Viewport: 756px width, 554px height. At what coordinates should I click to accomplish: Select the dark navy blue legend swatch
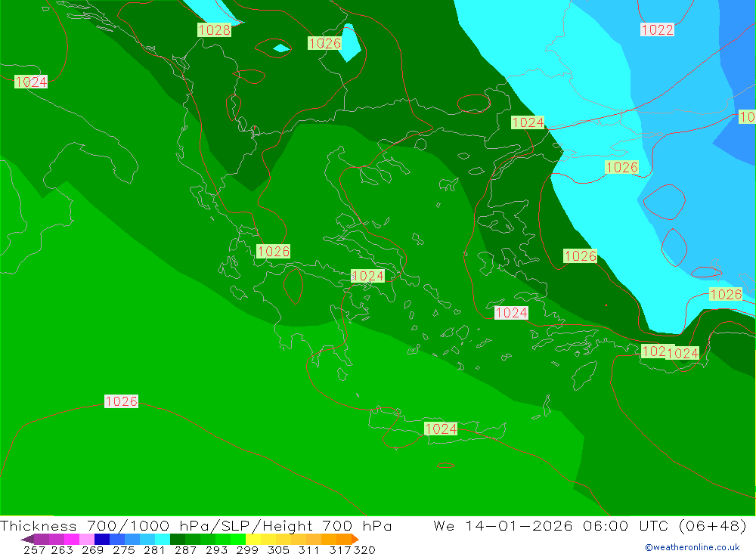coord(101,539)
